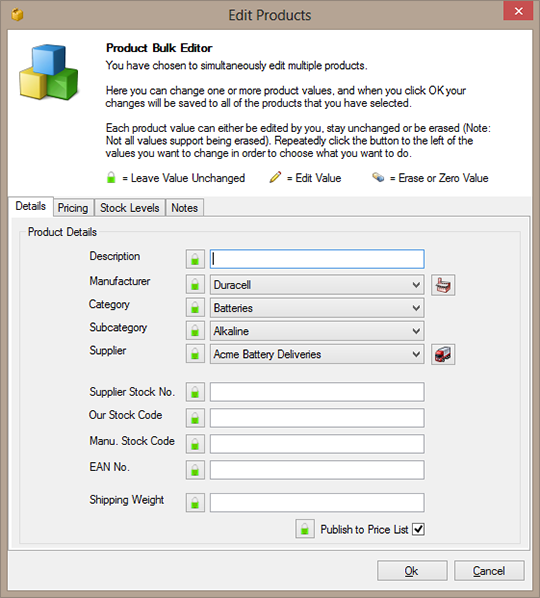Image resolution: width=540 pixels, height=598 pixels.
Task: Open the Stock Levels tab
Action: point(130,208)
